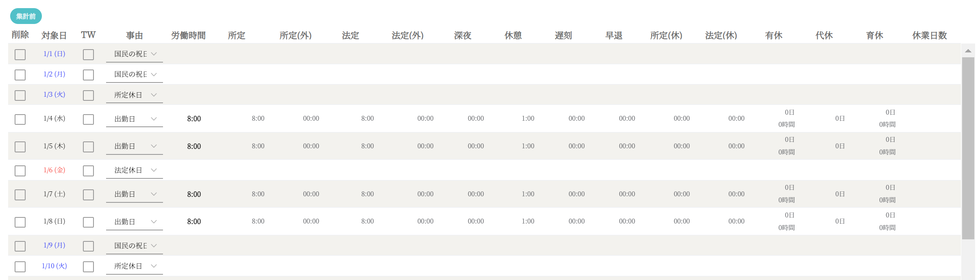Enable the delete checkbox for 1/6 (金)
The height and width of the screenshot is (280, 980).
[20, 171]
